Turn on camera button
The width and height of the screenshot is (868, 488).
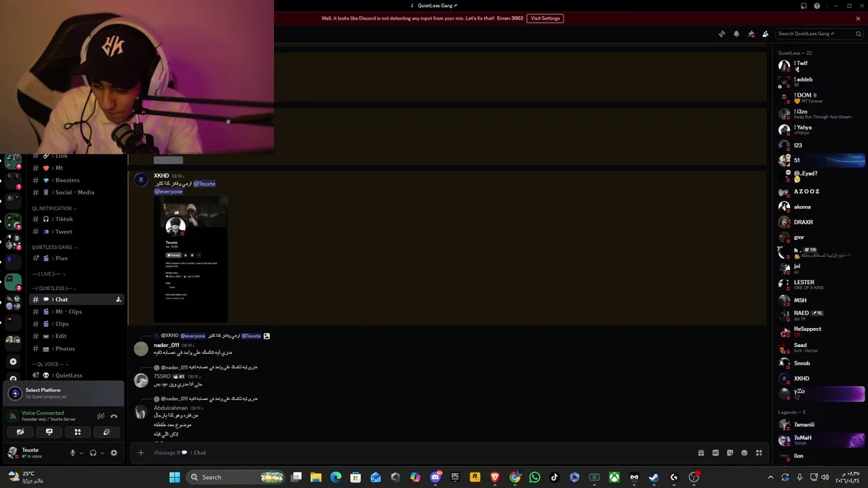click(20, 432)
